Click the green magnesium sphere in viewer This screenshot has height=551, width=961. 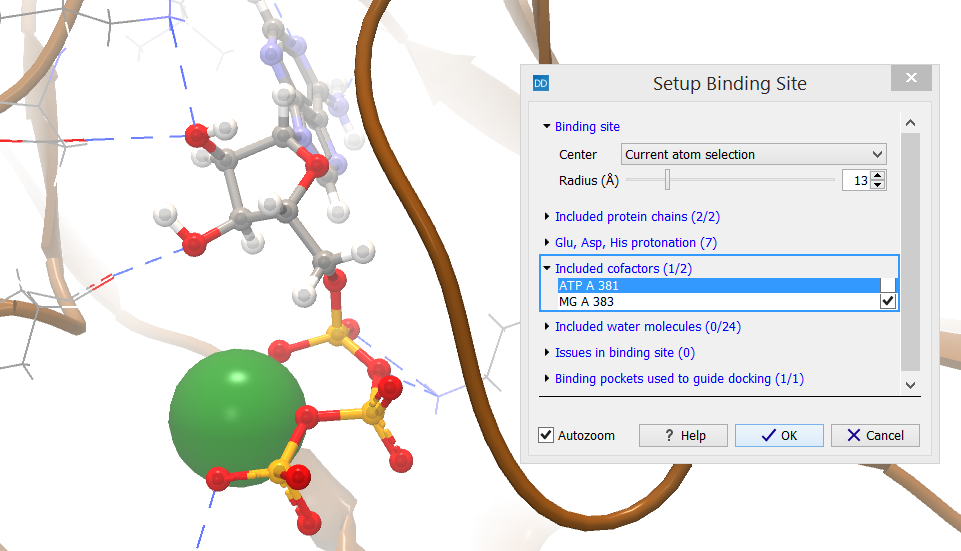pos(237,418)
